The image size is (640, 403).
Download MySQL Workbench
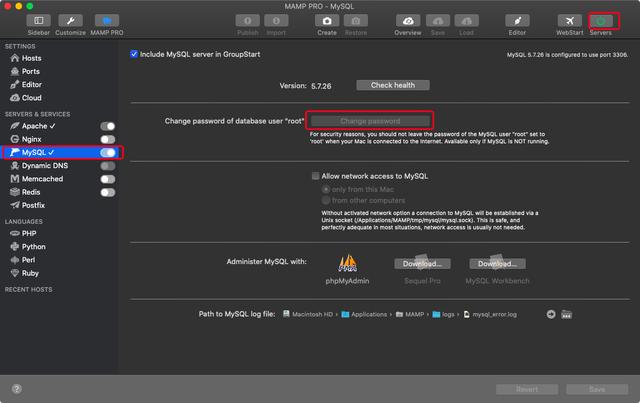(x=498, y=264)
